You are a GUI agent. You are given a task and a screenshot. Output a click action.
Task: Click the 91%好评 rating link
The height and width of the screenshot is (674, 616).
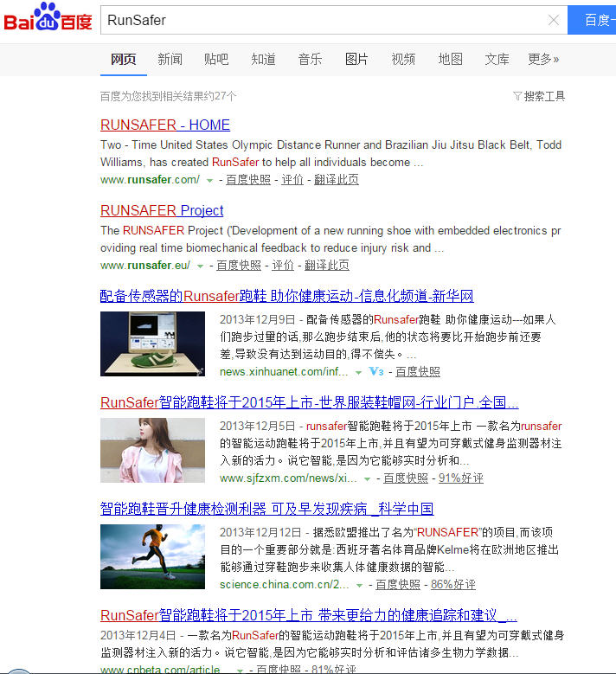tap(461, 478)
